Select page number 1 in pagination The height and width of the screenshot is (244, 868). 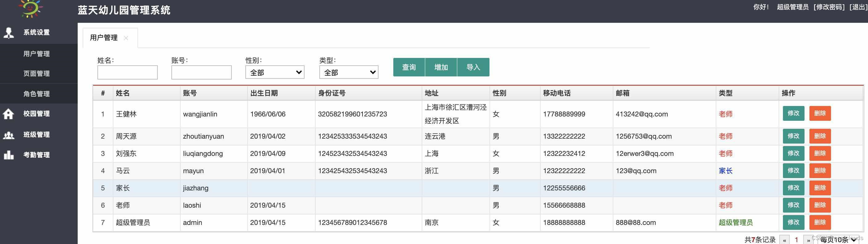coord(796,240)
